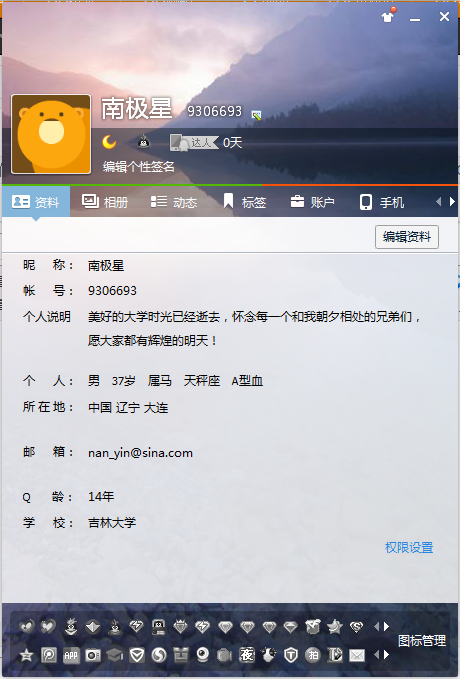This screenshot has height=679, width=460.
Task: Click the moon level icon
Action: point(109,142)
